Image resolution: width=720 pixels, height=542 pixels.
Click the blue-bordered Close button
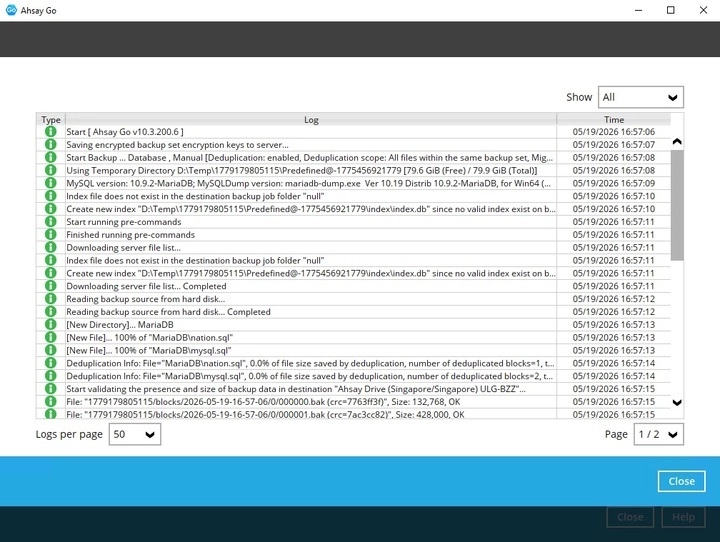click(681, 481)
